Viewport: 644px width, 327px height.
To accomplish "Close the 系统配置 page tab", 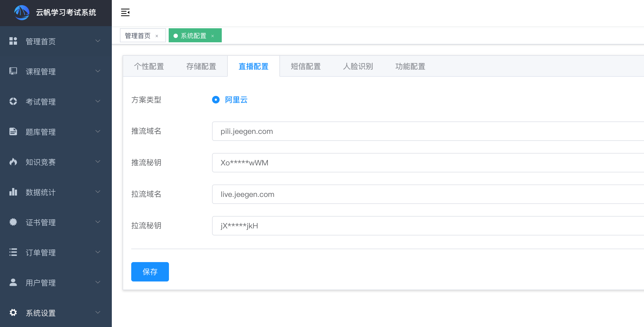I will click(213, 36).
